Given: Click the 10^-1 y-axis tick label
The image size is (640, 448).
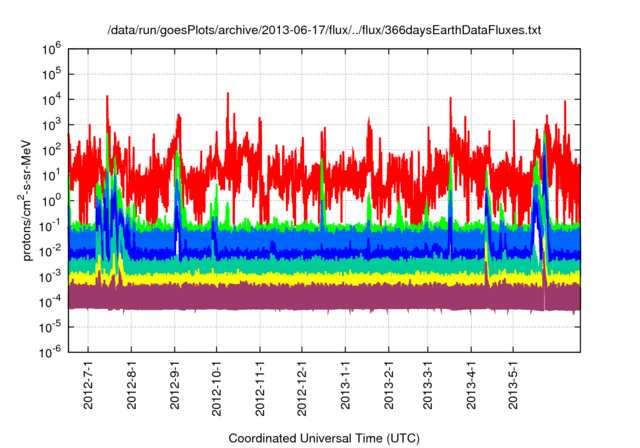Looking at the screenshot, I should pos(50,226).
